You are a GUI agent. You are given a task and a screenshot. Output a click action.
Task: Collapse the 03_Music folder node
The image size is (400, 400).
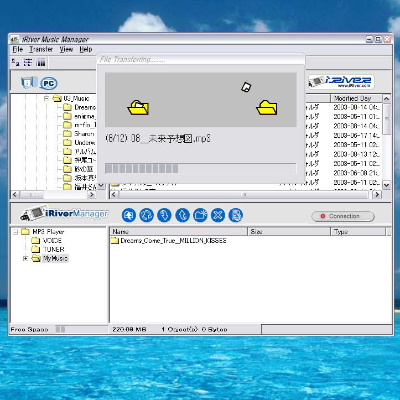(x=46, y=98)
